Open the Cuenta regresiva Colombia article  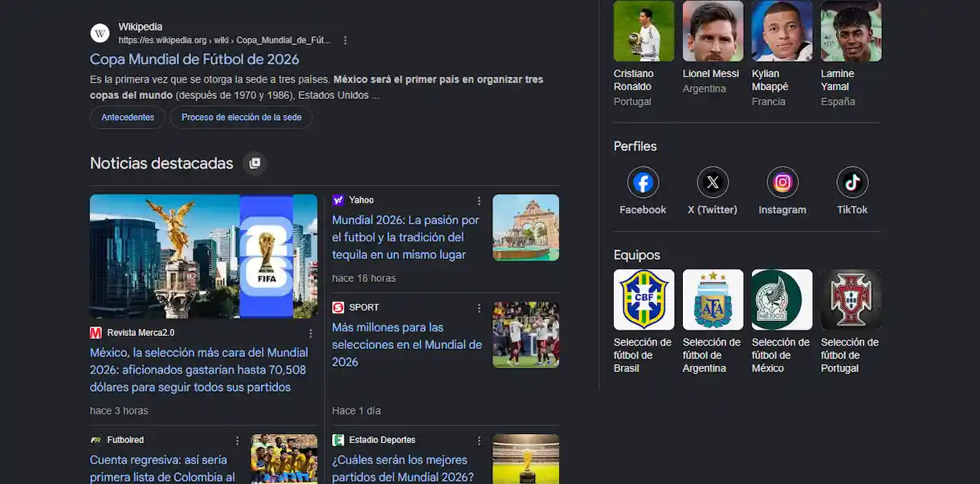pos(163,468)
